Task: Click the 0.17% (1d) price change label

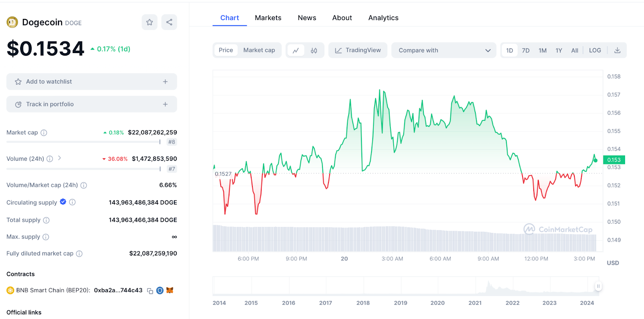Action: click(x=110, y=49)
